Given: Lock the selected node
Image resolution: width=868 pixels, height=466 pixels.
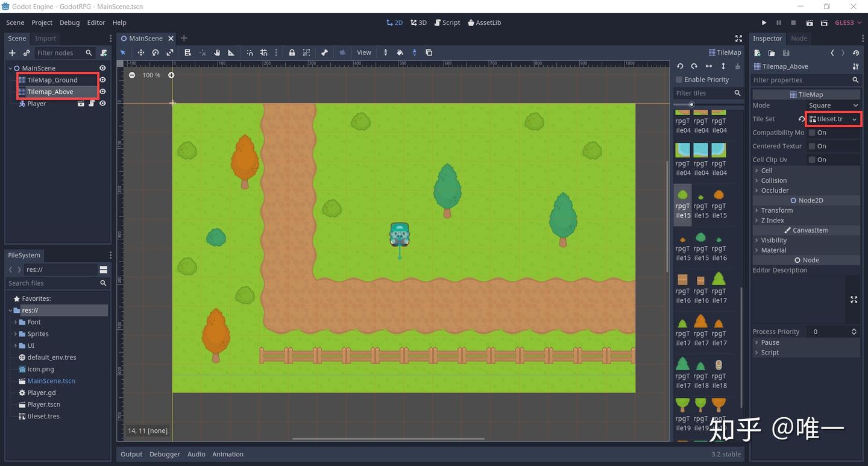Looking at the screenshot, I should pyautogui.click(x=292, y=52).
